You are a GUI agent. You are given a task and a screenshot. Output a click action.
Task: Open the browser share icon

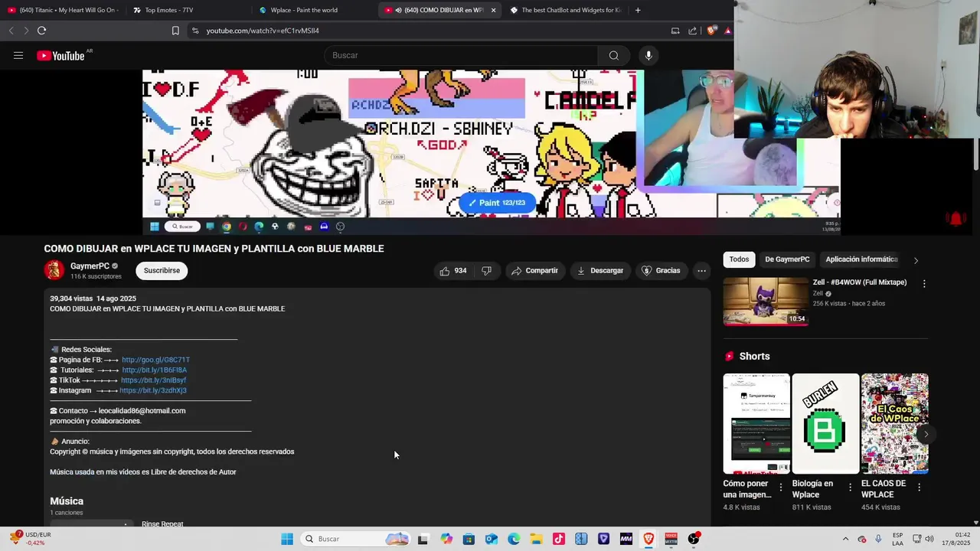(x=693, y=31)
